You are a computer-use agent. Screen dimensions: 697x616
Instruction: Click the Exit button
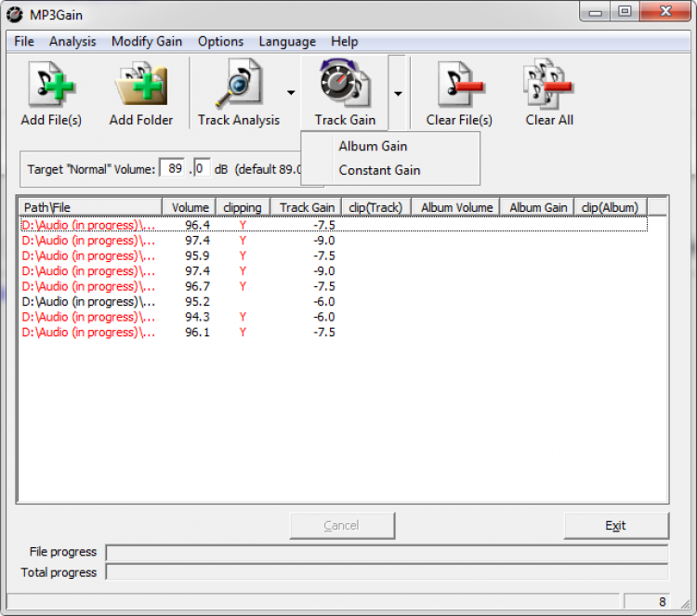(x=616, y=526)
